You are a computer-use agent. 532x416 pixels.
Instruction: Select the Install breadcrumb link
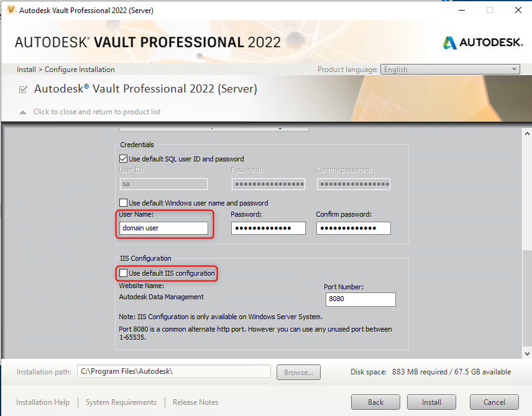[26, 69]
